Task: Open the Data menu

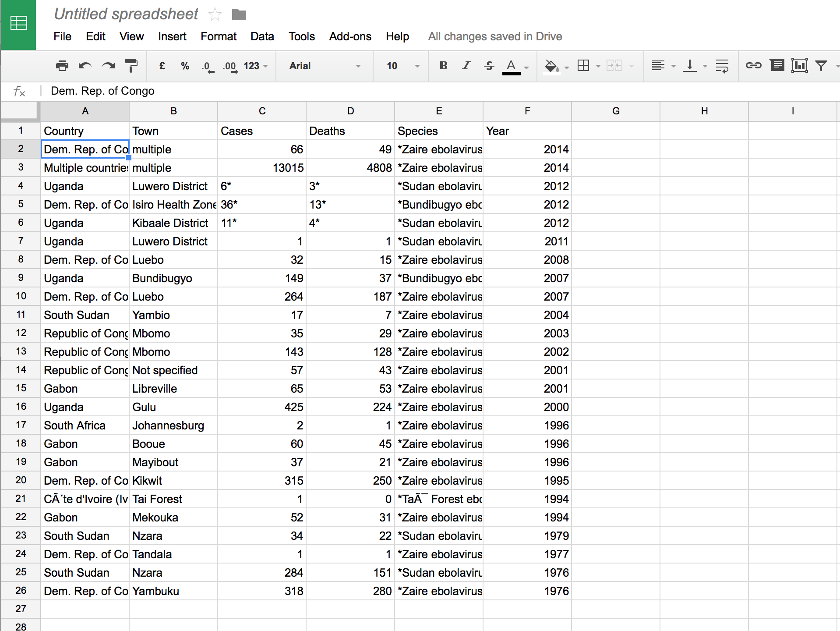Action: click(x=262, y=36)
